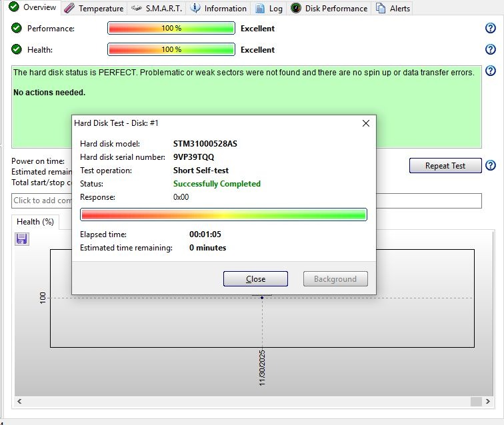The height and width of the screenshot is (425, 504).
Task: Click the help icon next to Health bar
Action: point(491,49)
